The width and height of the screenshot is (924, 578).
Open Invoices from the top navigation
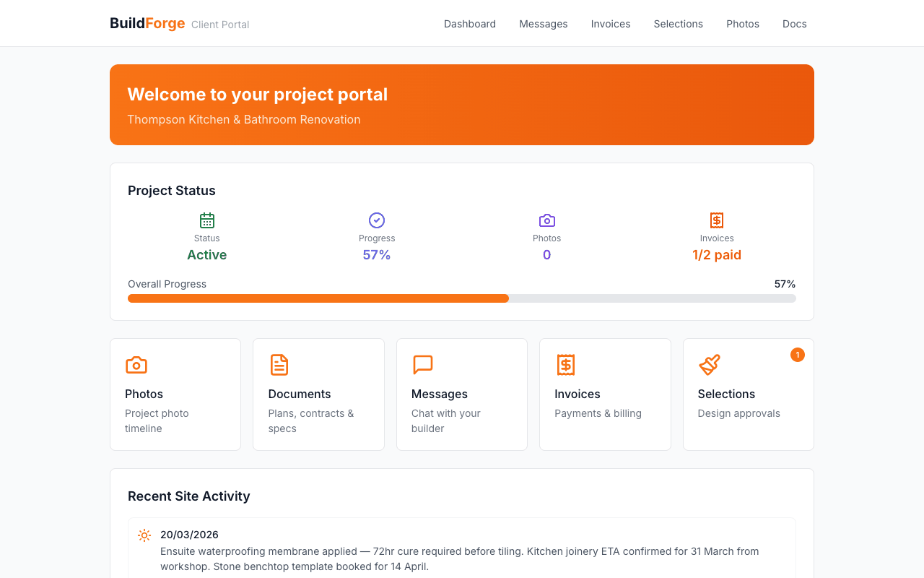click(610, 24)
